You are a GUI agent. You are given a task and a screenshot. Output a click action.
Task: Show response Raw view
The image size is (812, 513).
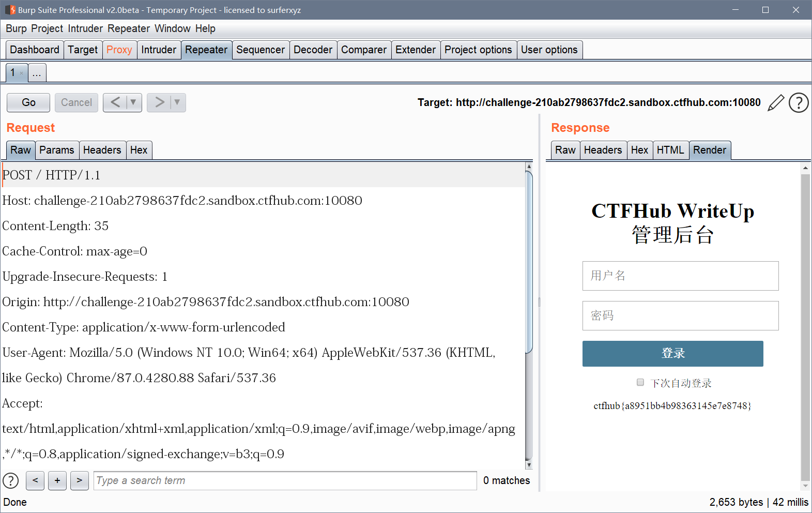tap(565, 150)
